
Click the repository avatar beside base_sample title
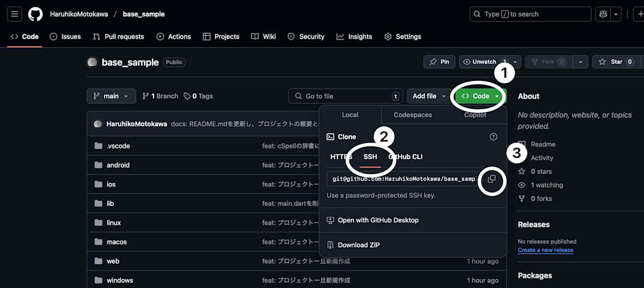tap(92, 62)
